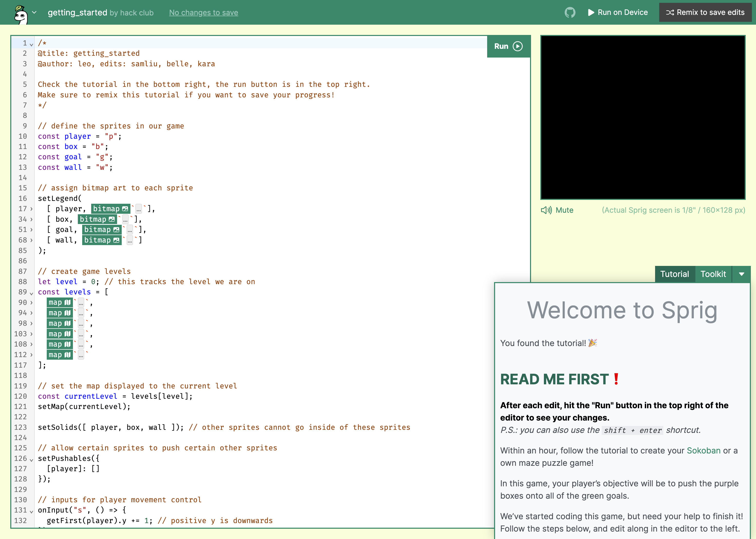Image resolution: width=756 pixels, height=539 pixels.
Task: Switch to the Tutorial tab
Action: (x=674, y=274)
